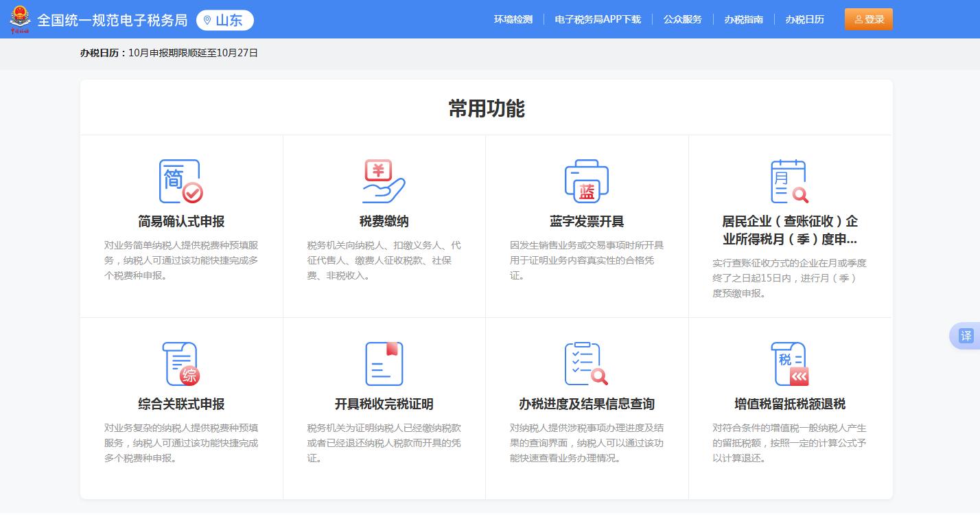Screen dimensions: 980x515
Task: Open the 办税进度及结果信息查询 checklist icon
Action: pos(586,364)
